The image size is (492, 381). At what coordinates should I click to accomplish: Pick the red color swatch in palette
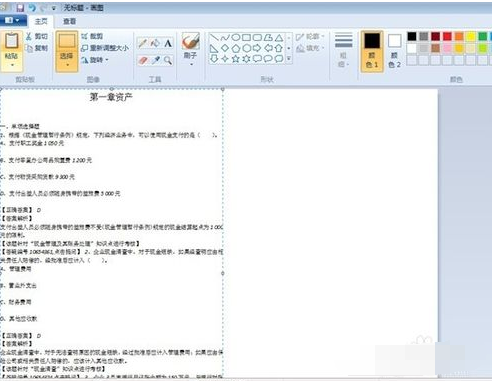pos(447,36)
